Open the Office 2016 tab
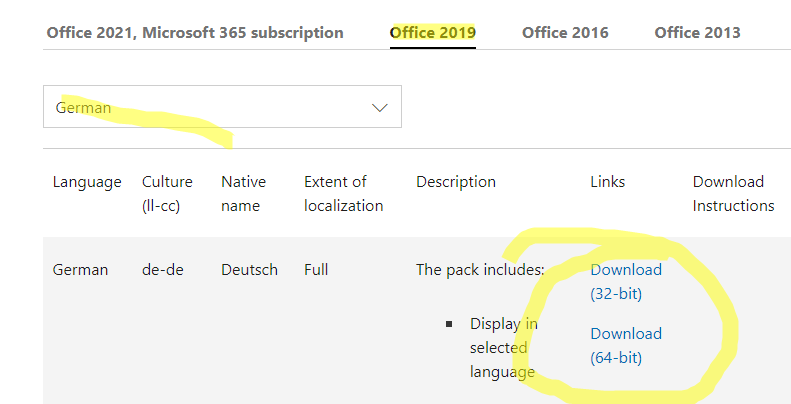Viewport: 791px width, 404px height. click(x=565, y=32)
